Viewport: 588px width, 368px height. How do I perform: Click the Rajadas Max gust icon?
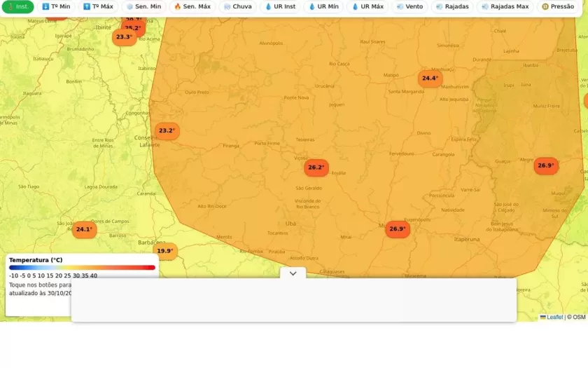point(485,6)
